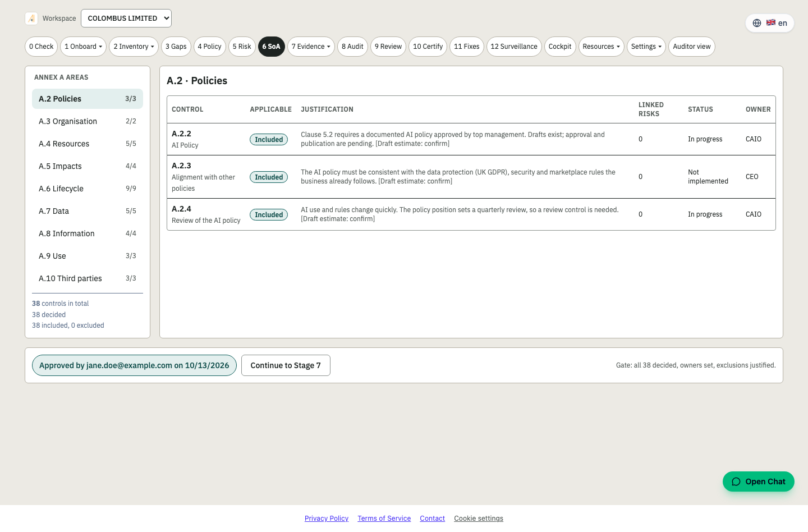Switch to Auditor view

click(x=692, y=47)
